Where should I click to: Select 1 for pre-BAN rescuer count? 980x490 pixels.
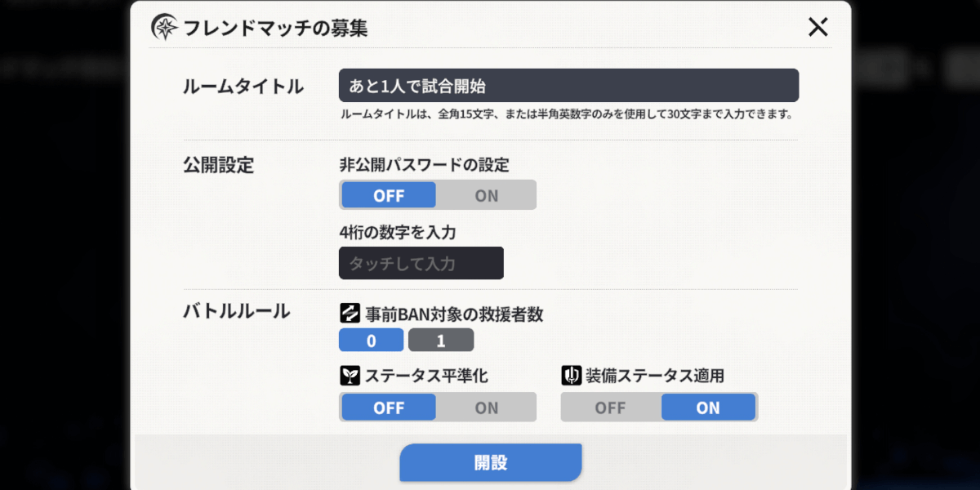click(441, 340)
